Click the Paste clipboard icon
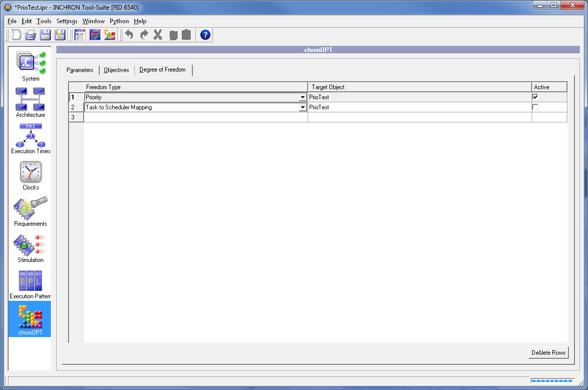This screenshot has height=390, width=588. (186, 35)
